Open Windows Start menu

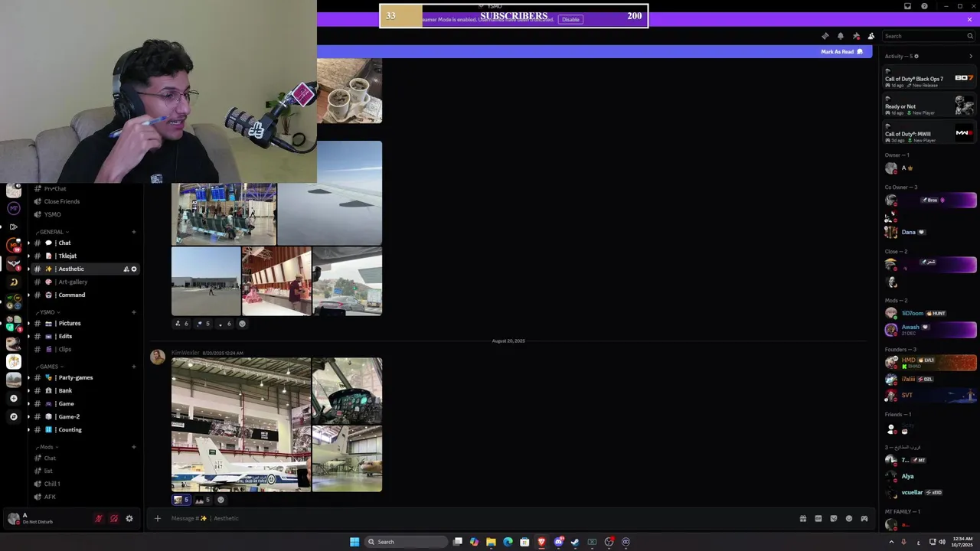[354, 542]
